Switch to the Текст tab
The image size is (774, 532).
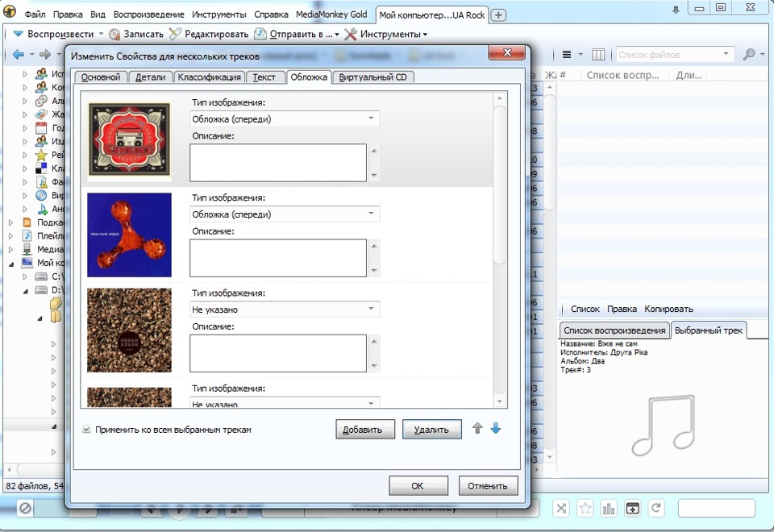click(264, 77)
